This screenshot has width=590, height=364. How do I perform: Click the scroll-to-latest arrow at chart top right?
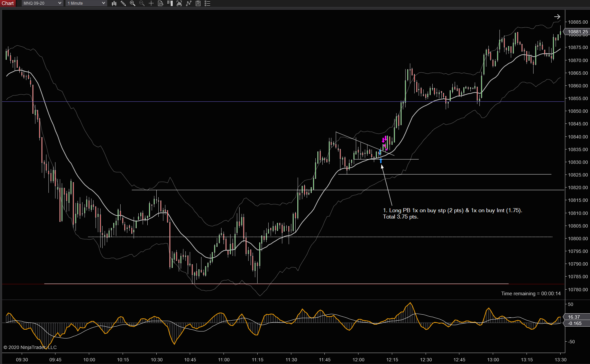point(557,17)
